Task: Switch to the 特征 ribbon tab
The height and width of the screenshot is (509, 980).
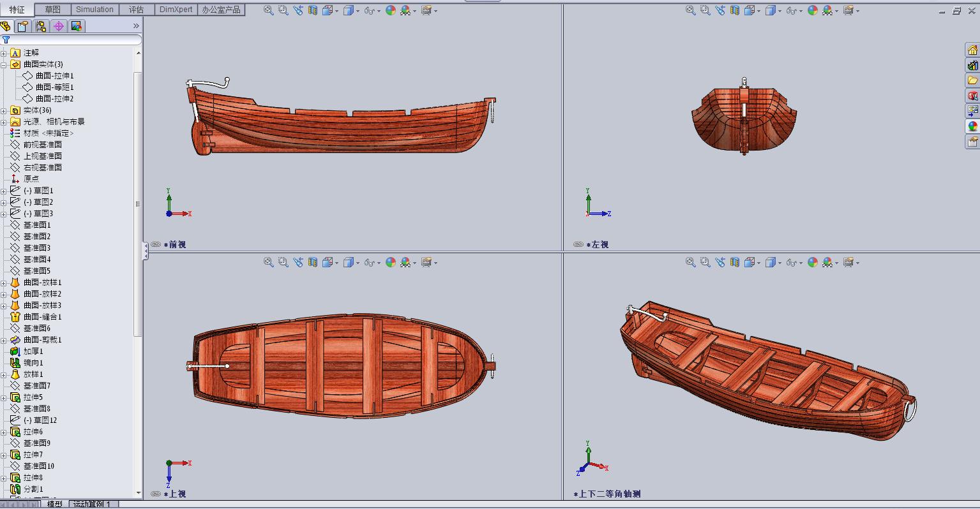Action: (x=17, y=10)
